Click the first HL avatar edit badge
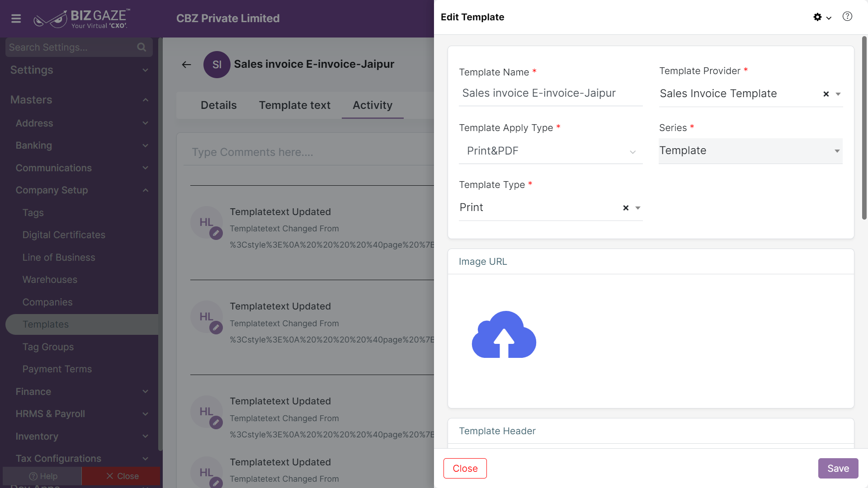 pyautogui.click(x=216, y=233)
